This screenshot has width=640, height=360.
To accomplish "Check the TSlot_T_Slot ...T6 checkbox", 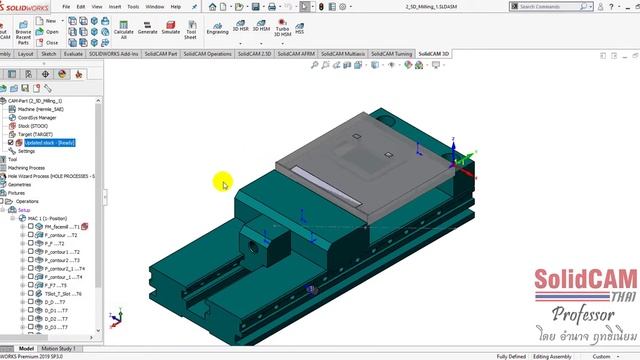I will 30,293.
